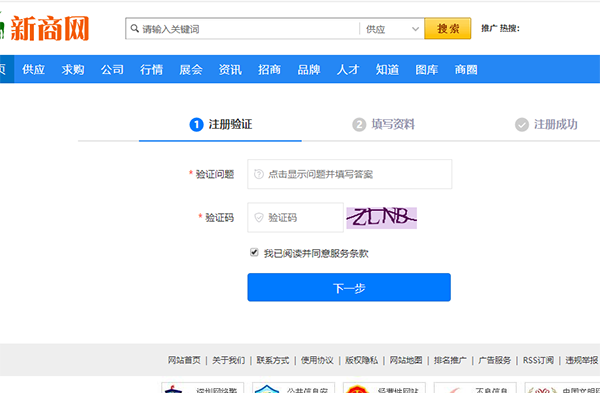This screenshot has width=600, height=393.
Task: Refresh the ZLNB captcha image
Action: click(382, 218)
